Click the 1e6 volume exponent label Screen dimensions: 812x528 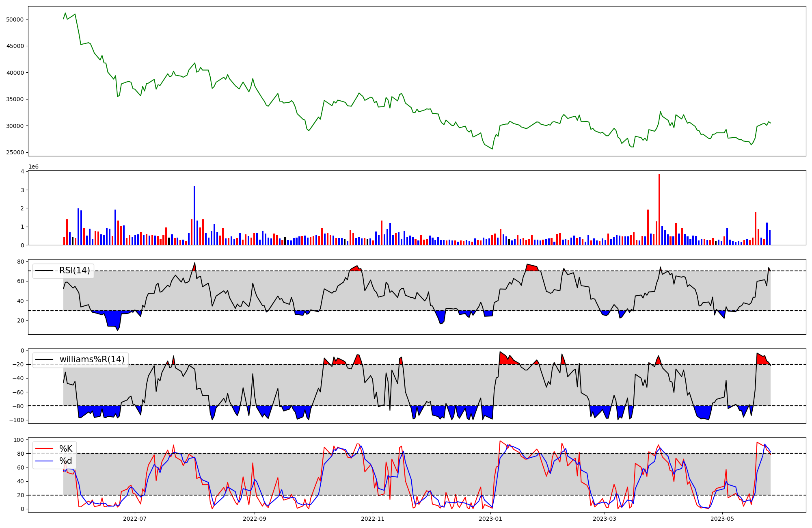coord(33,167)
